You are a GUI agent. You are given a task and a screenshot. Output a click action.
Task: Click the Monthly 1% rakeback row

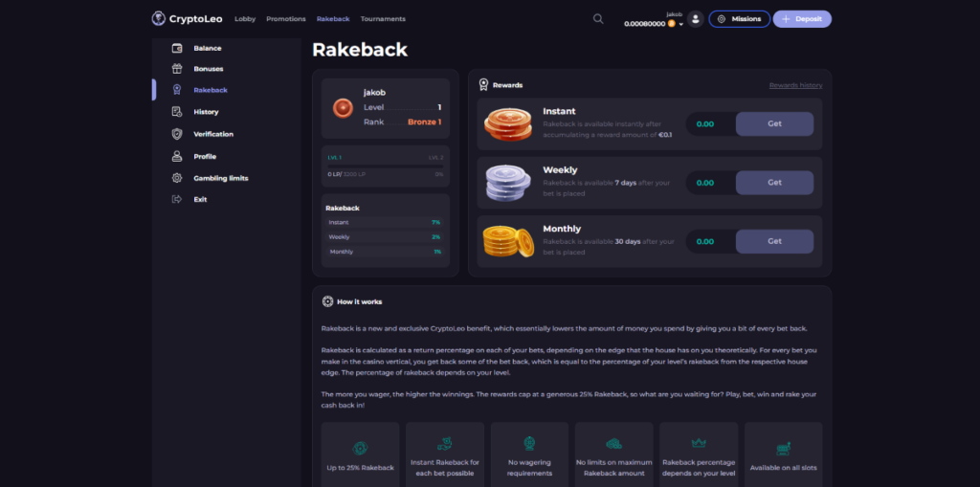pos(385,252)
